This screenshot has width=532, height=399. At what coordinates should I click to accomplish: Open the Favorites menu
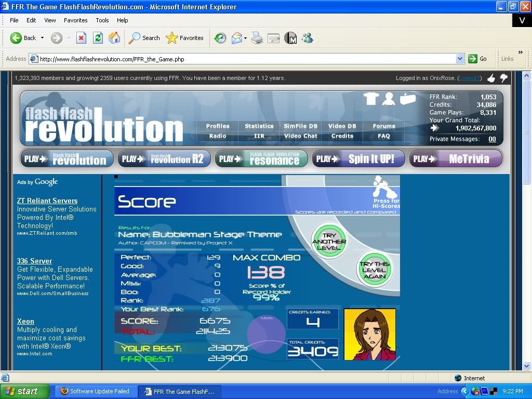point(76,20)
